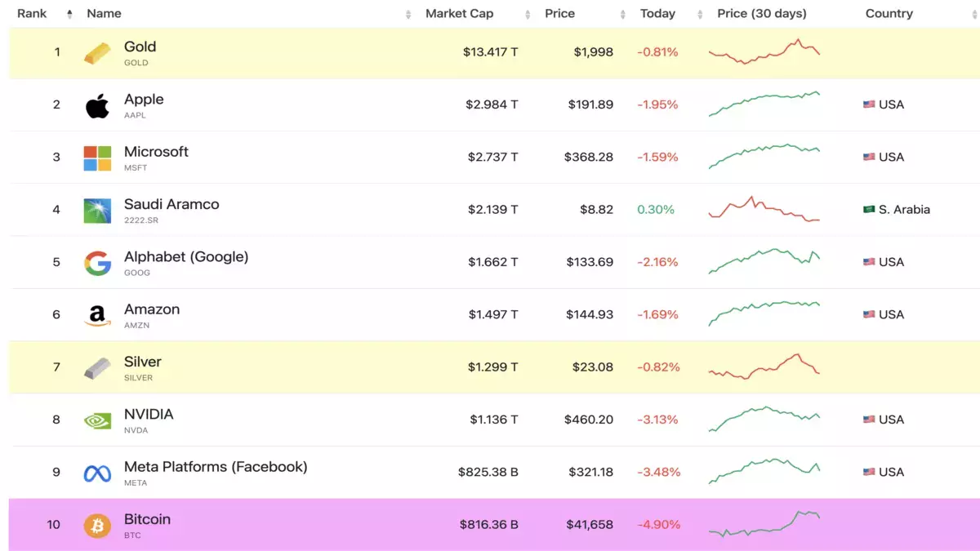Click Apple's 30-day price chart

click(764, 104)
